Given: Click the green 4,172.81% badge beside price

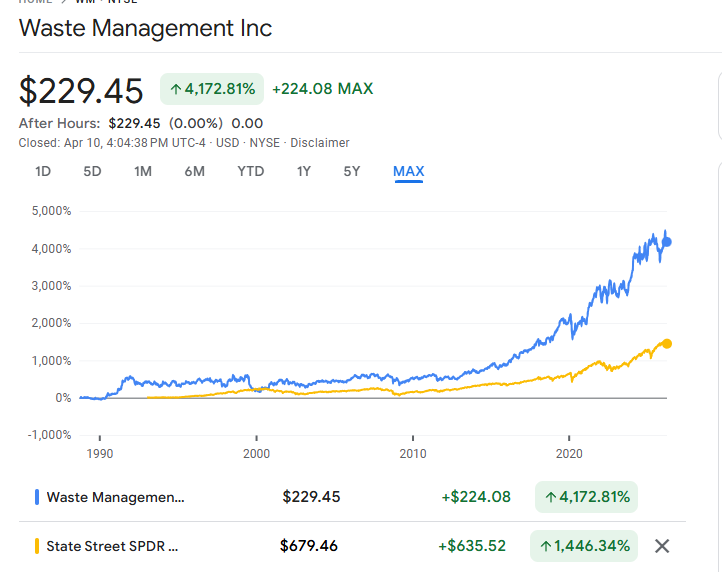Looking at the screenshot, I should click(212, 89).
